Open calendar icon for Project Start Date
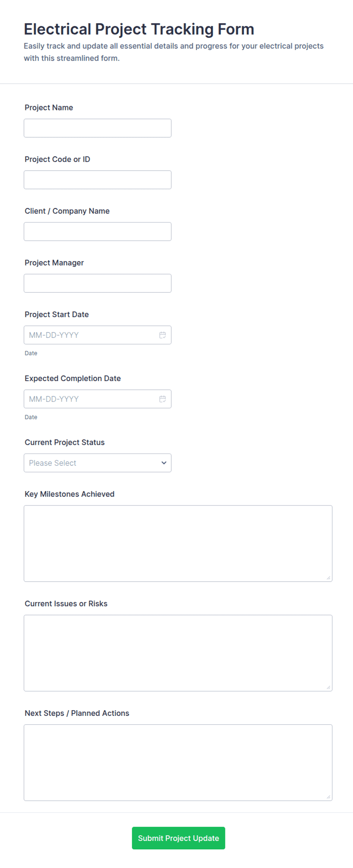The image size is (353, 868). (162, 335)
